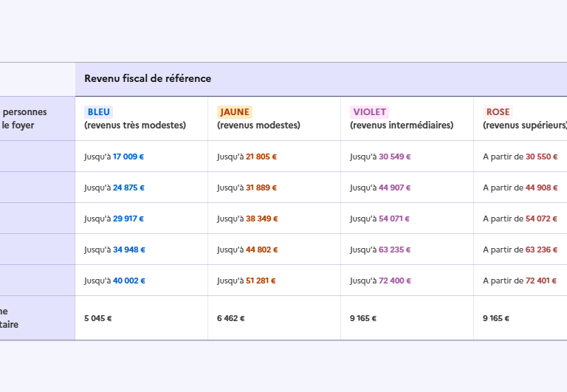Select the 'Jusqu'à 63 235 €' cell

[380, 250]
